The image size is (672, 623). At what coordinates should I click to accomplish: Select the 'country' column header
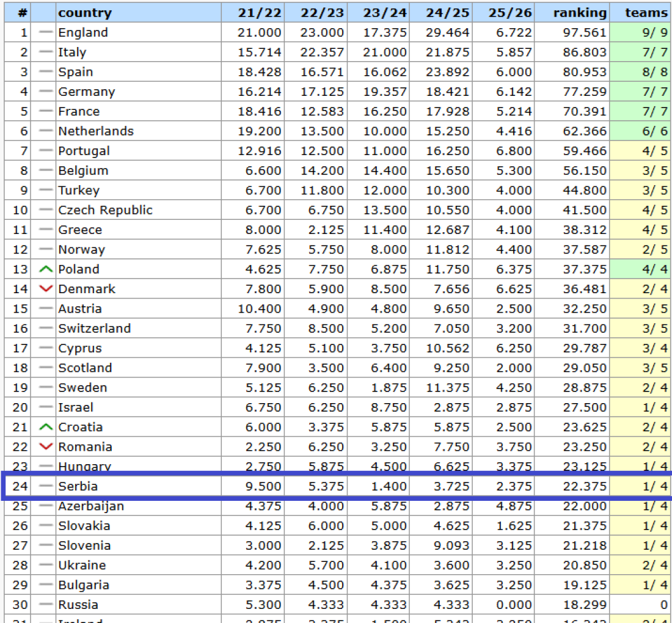tap(85, 13)
